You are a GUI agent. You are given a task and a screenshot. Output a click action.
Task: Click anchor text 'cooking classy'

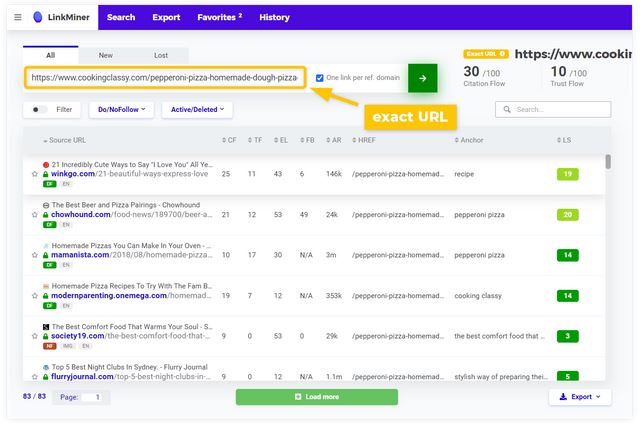tap(478, 295)
